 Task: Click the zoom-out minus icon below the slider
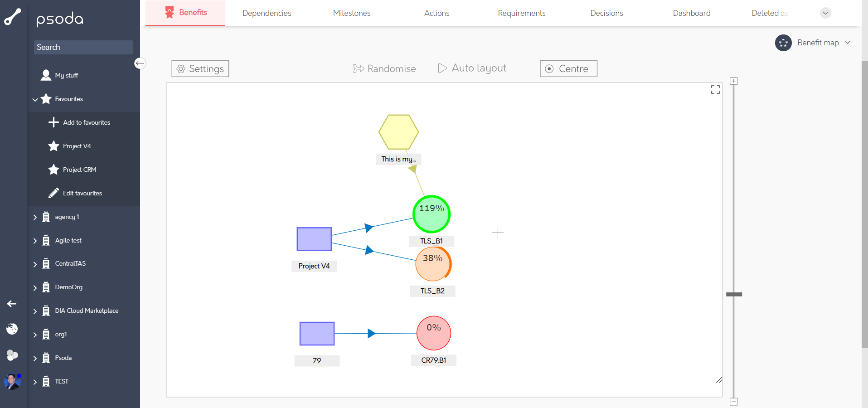pyautogui.click(x=733, y=402)
